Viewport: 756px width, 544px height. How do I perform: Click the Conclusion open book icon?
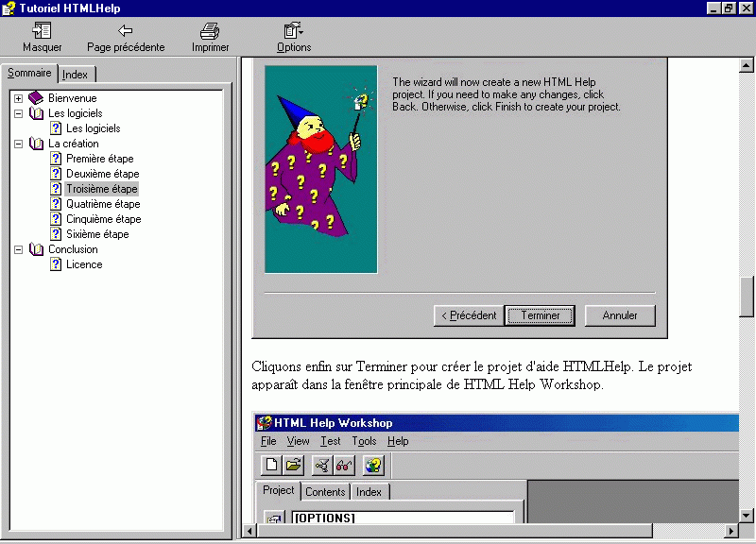click(x=36, y=249)
